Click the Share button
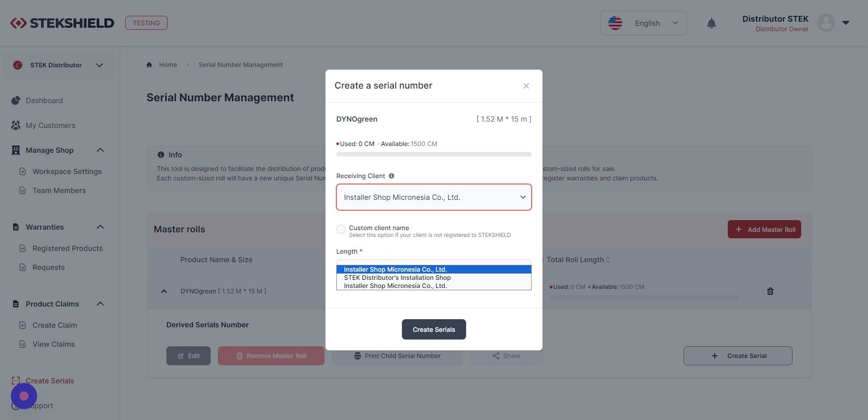 [x=506, y=356]
